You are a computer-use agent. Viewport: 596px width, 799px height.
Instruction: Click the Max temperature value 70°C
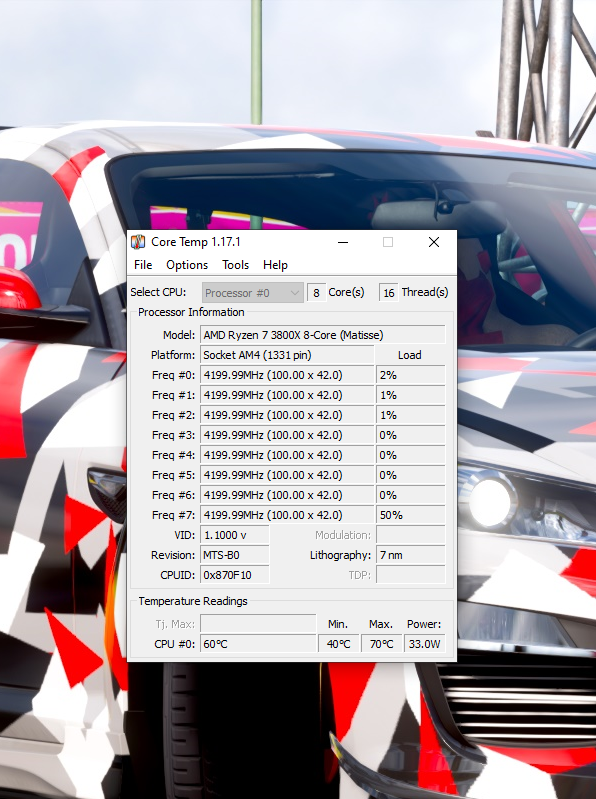point(381,644)
